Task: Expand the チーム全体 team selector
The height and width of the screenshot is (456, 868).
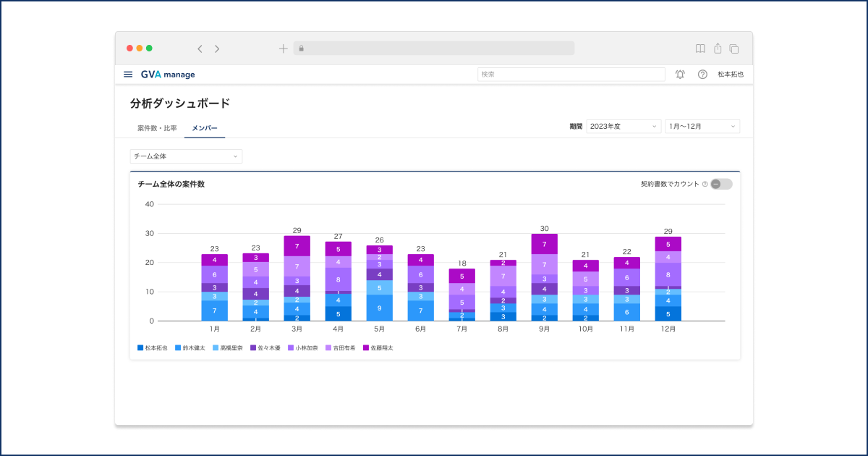Action: point(186,156)
